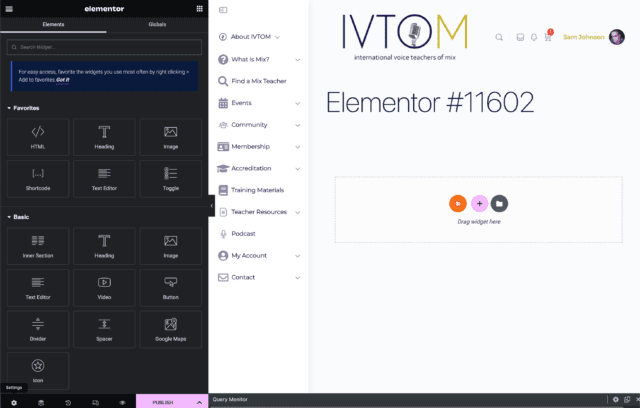This screenshot has height=408, width=640.
Task: Open the widgets grid icon in panel header
Action: [200, 8]
